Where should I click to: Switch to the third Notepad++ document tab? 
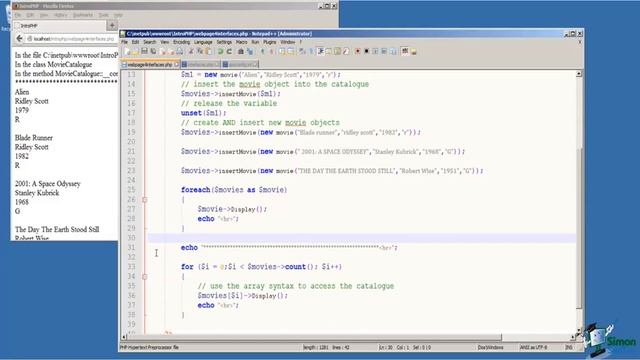[x=240, y=64]
